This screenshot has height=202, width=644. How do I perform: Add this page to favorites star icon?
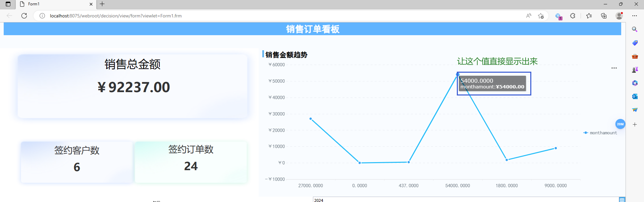click(541, 16)
